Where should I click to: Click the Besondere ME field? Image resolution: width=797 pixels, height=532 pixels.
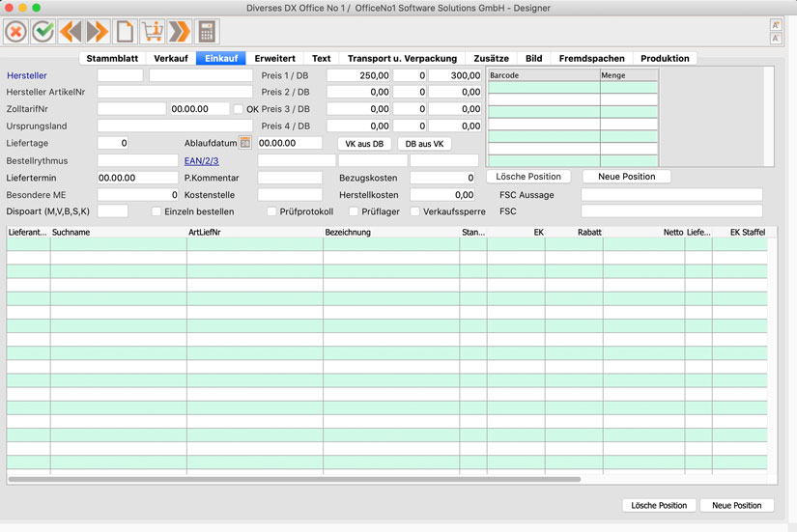138,195
